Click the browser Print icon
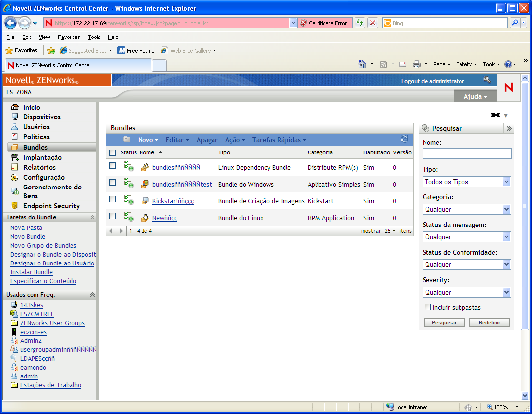The height and width of the screenshot is (414, 532). [416, 64]
